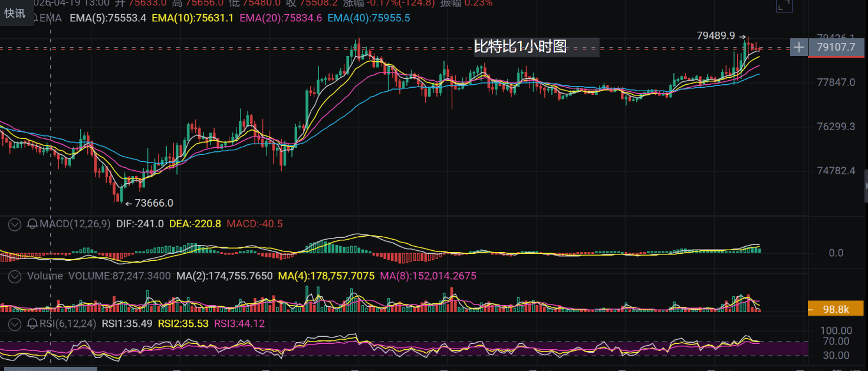Click the current price tag 79107.7

coord(835,47)
